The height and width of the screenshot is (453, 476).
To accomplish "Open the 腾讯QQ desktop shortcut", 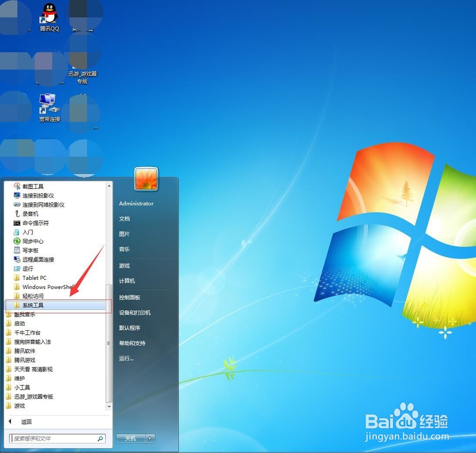I will [49, 17].
